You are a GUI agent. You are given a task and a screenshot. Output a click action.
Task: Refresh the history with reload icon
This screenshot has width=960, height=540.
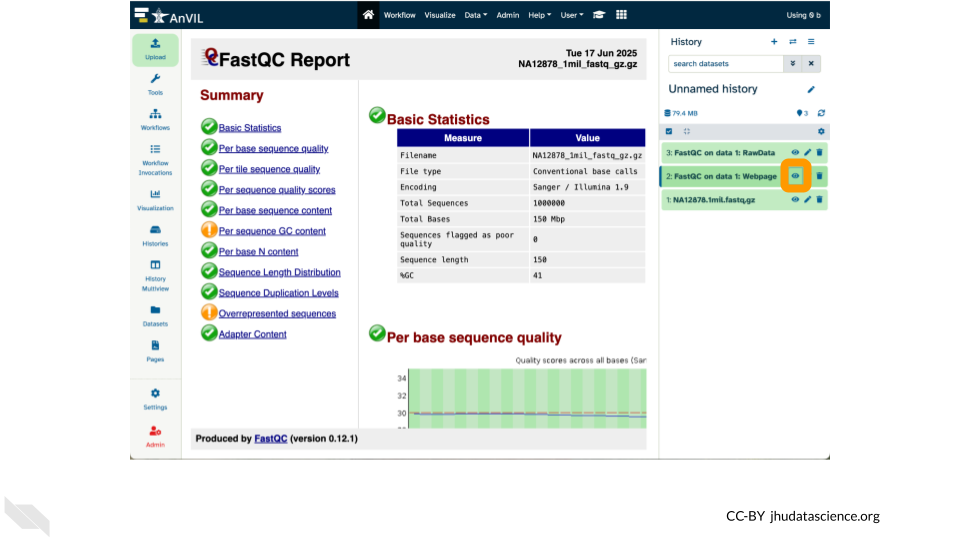(822, 113)
